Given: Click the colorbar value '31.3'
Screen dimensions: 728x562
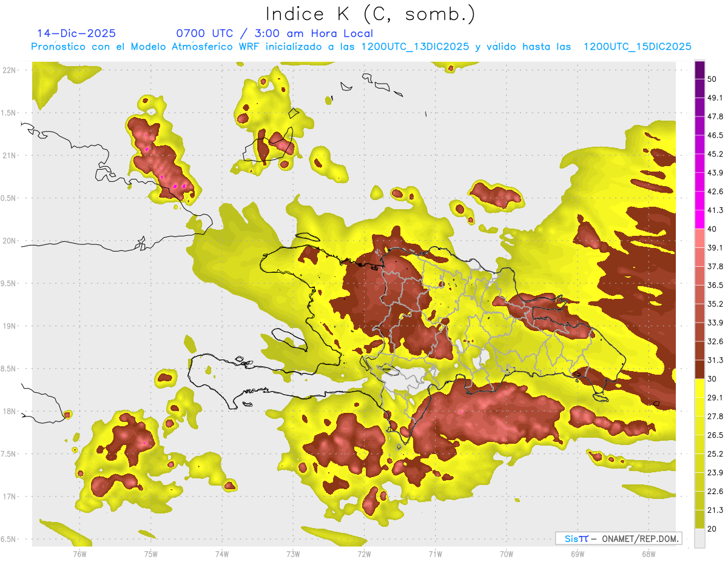Looking at the screenshot, I should click(x=715, y=360).
